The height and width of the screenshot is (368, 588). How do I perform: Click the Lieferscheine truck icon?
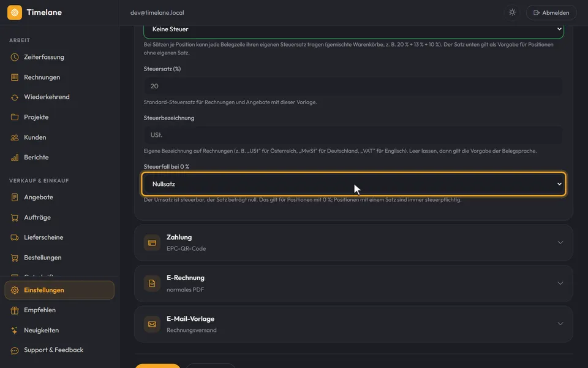pyautogui.click(x=15, y=237)
